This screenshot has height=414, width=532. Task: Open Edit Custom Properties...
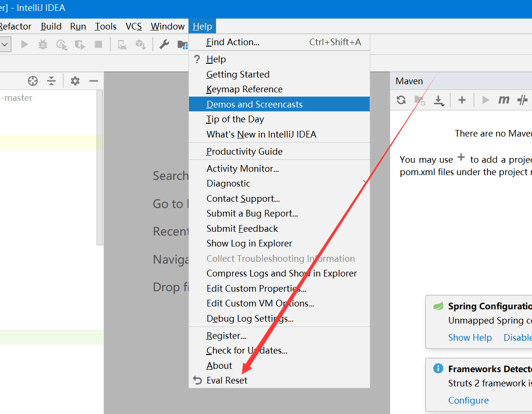coord(279,288)
